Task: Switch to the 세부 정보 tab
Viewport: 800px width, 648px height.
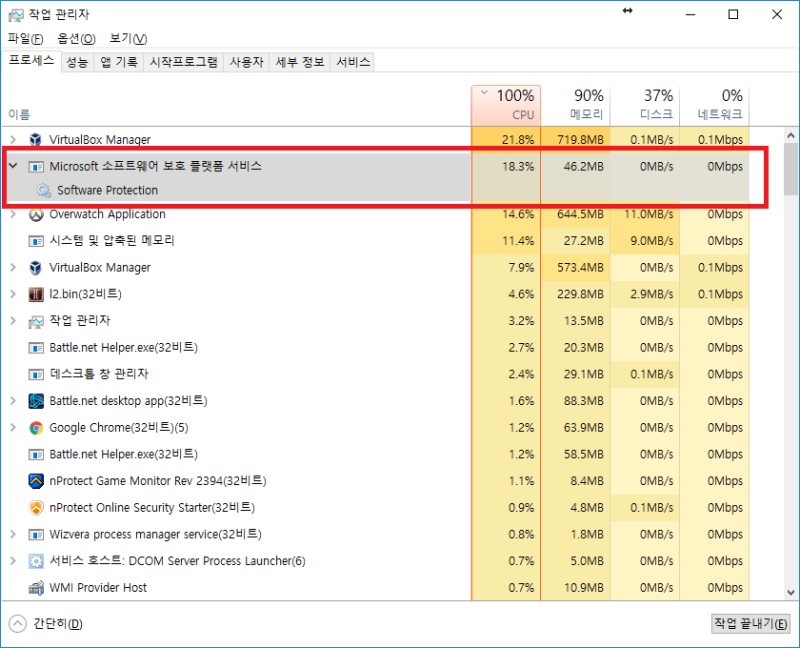Action: [x=300, y=62]
